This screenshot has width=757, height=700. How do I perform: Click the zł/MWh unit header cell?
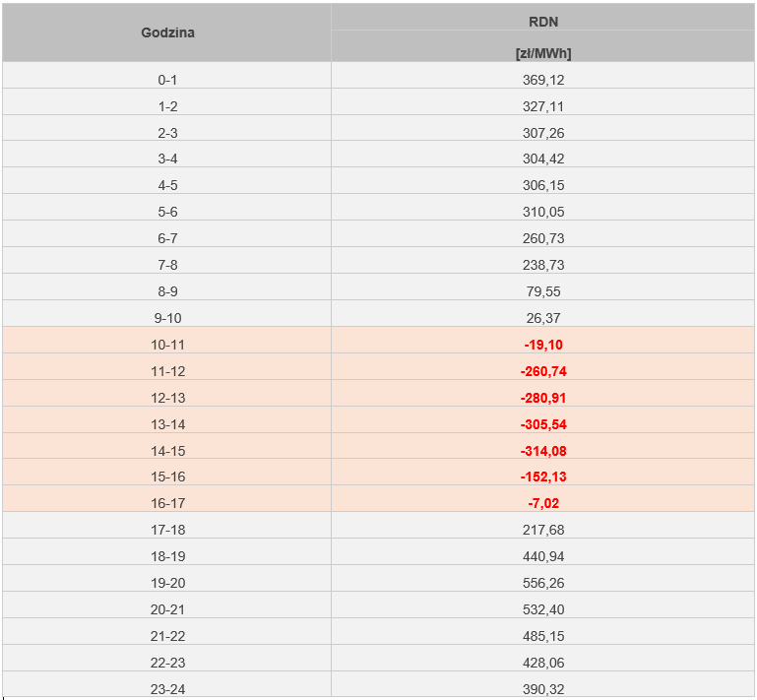coord(543,54)
